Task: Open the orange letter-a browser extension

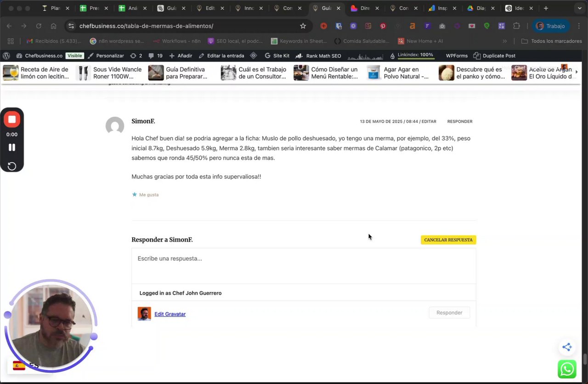Action: 412,26
